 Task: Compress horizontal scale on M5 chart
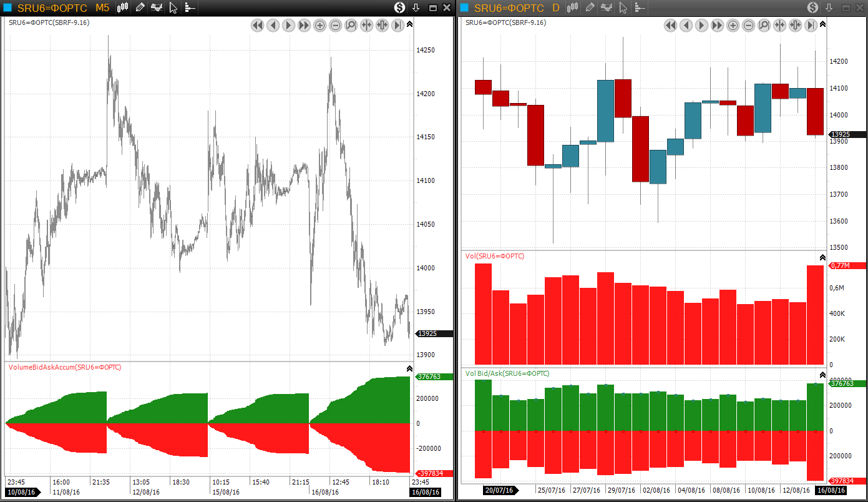point(366,26)
